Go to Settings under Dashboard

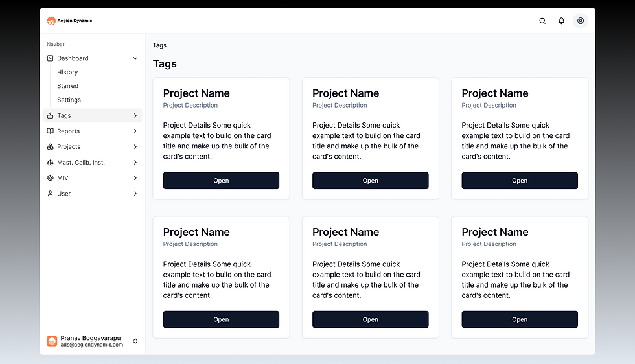(x=69, y=100)
